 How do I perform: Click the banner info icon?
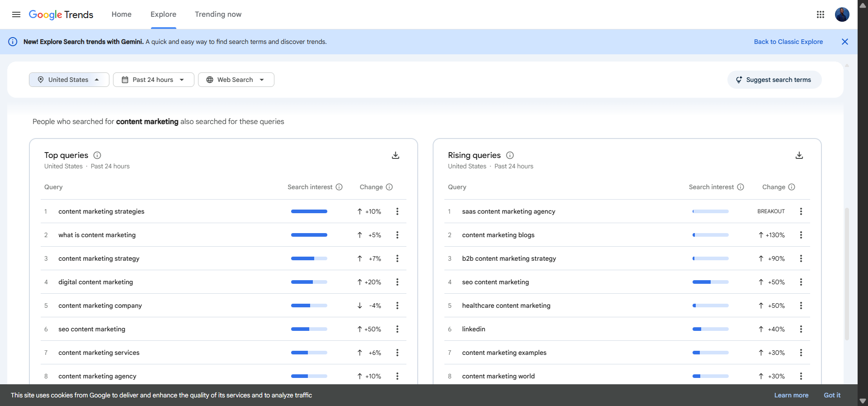pyautogui.click(x=13, y=42)
